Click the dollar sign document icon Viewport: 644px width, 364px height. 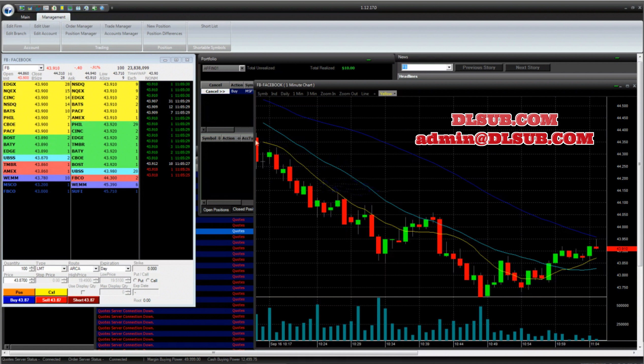(x=54, y=8)
